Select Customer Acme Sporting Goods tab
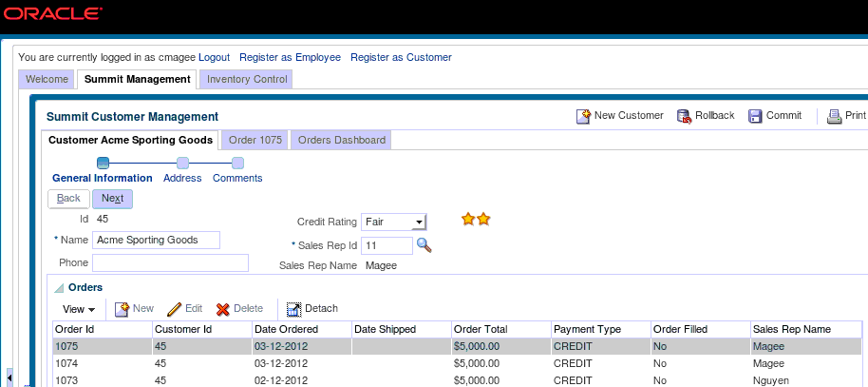The image size is (868, 387). (x=131, y=140)
